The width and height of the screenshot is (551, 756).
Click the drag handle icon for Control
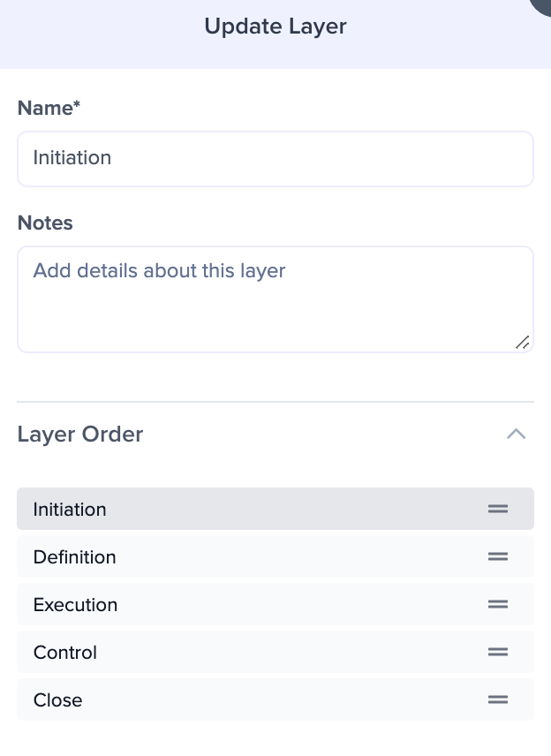click(x=497, y=652)
